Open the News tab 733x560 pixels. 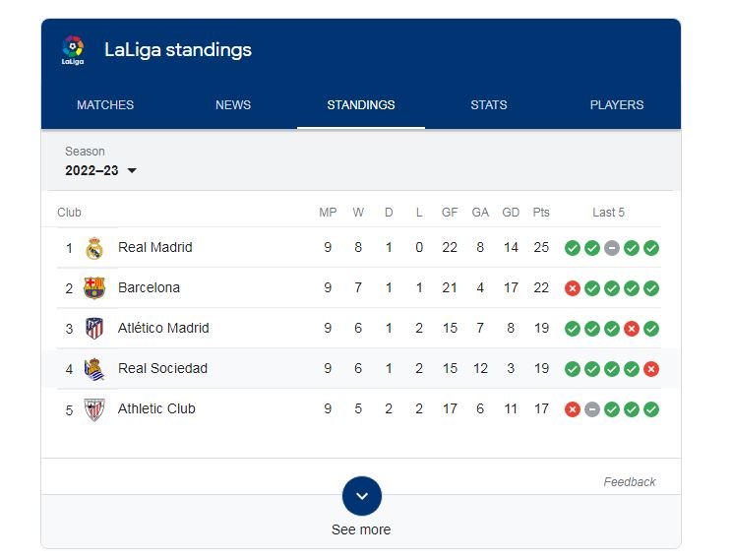tap(233, 105)
